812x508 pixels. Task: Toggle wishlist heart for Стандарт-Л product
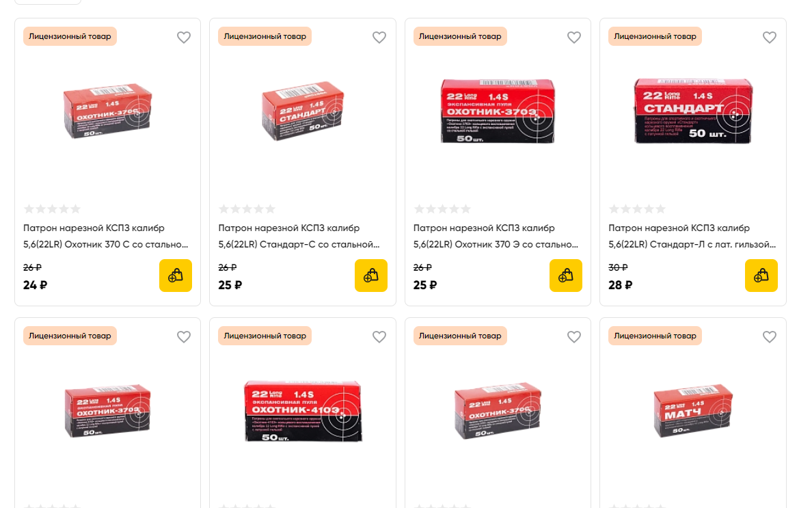pyautogui.click(x=770, y=38)
